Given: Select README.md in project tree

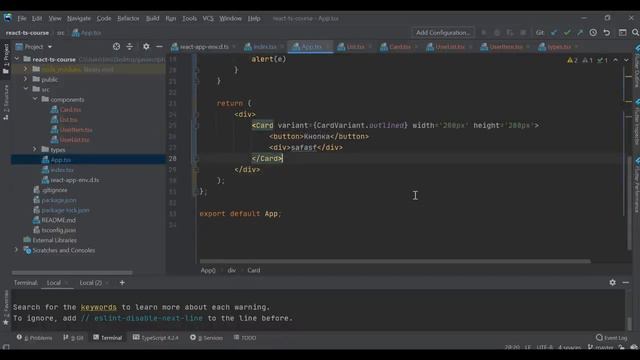Looking at the screenshot, I should pyautogui.click(x=58, y=220).
